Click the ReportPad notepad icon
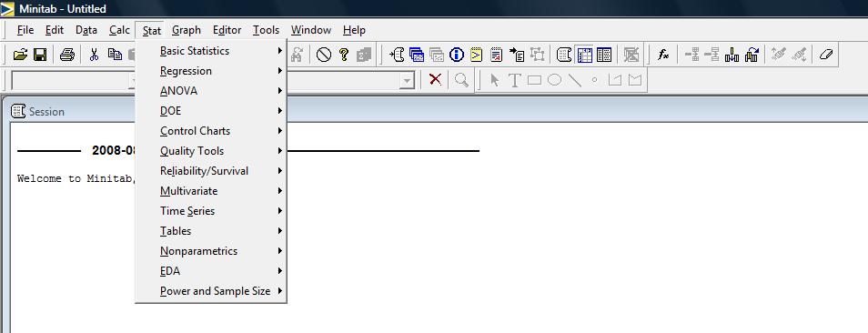Screen dimensions: 868x333 pos(496,55)
